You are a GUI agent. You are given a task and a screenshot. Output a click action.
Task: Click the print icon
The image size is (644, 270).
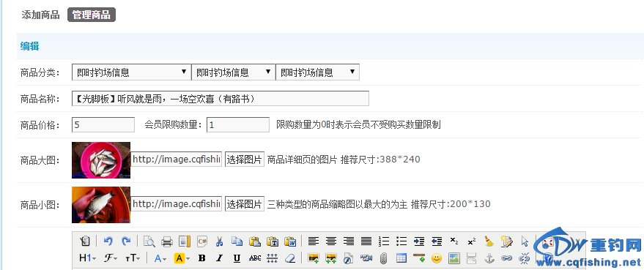[x=167, y=241]
